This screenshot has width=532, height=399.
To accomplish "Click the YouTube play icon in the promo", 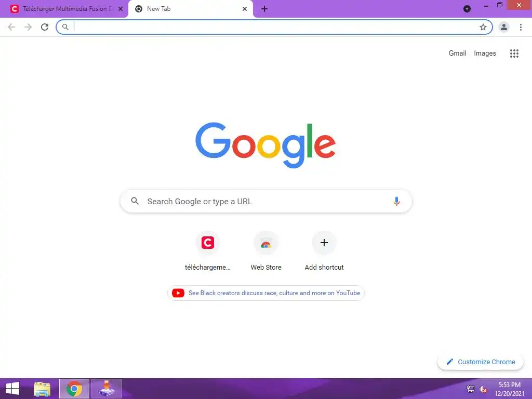I will 178,293.
